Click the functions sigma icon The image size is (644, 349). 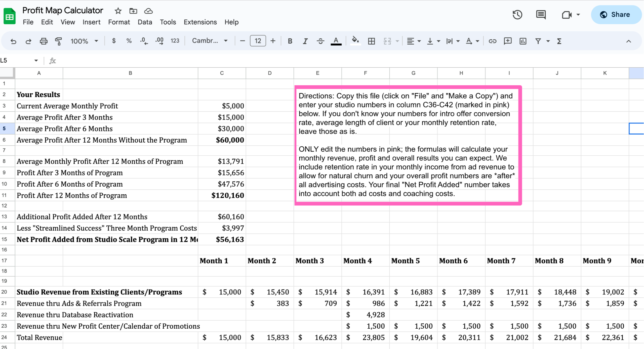[x=559, y=41]
